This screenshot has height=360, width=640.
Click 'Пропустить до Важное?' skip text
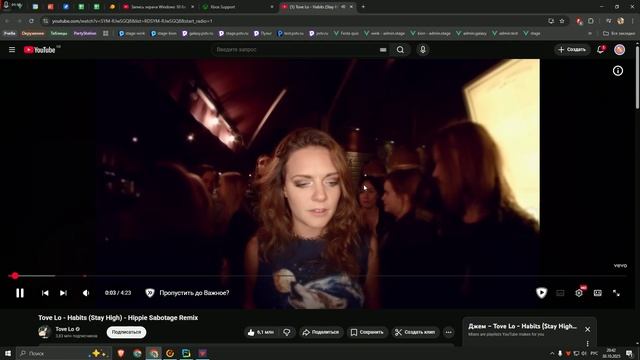pos(194,293)
